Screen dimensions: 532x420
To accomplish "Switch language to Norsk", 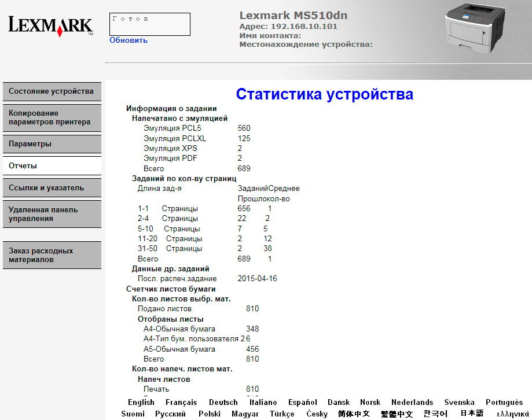I will click(370, 403).
